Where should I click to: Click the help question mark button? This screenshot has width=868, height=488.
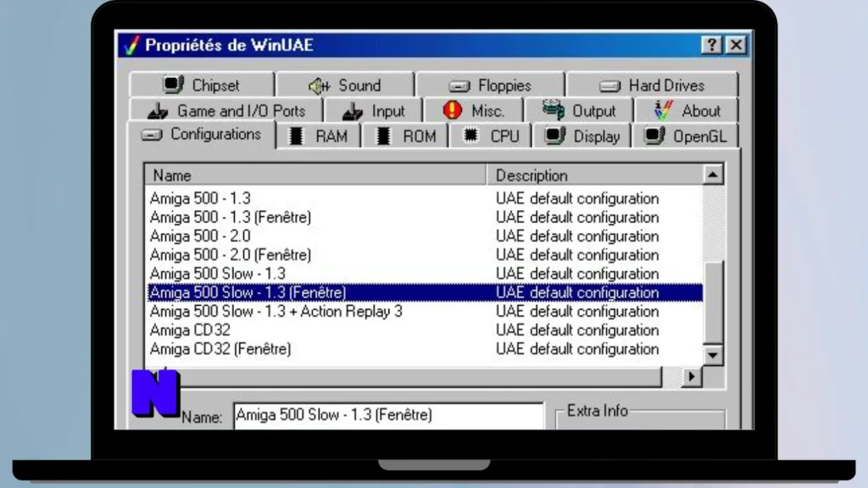(x=711, y=45)
